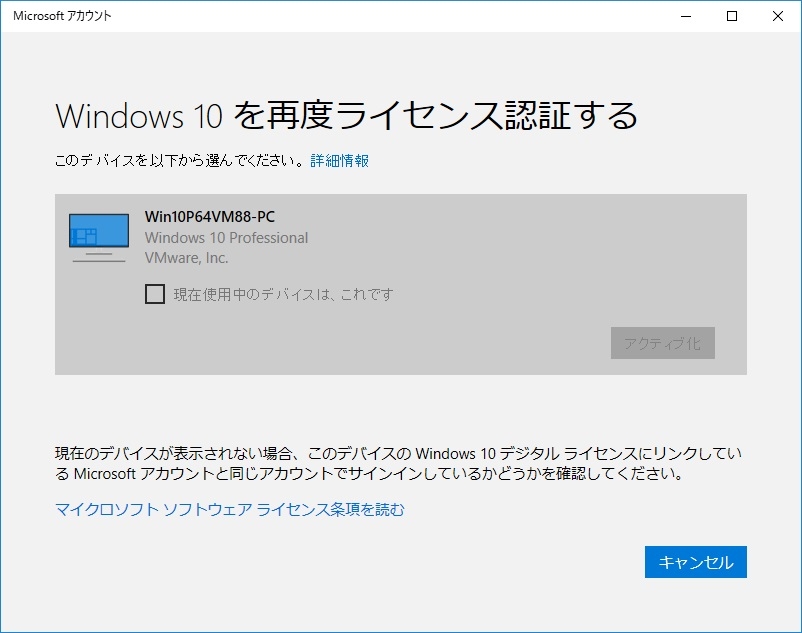Close the Microsoft アカウント window
This screenshot has width=802, height=633.
[778, 16]
